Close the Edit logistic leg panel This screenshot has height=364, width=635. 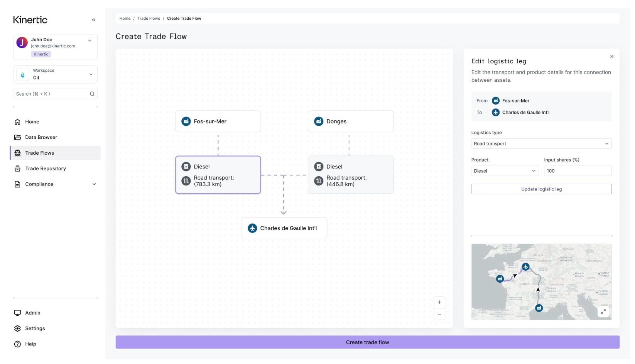(612, 57)
